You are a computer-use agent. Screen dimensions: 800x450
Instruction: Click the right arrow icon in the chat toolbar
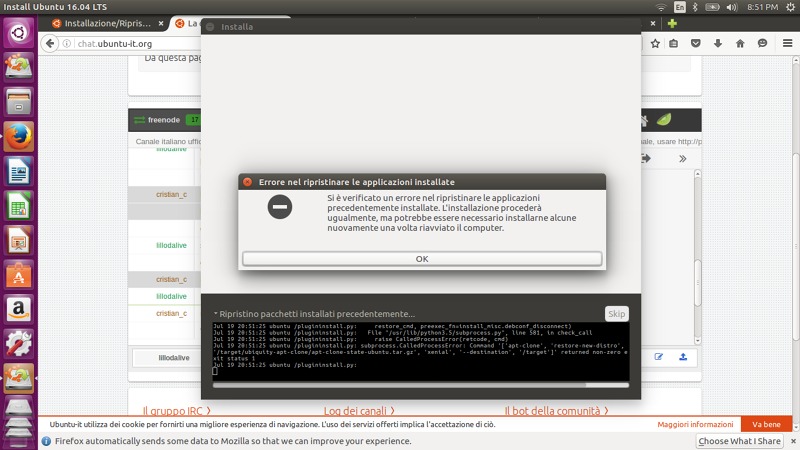[x=646, y=159]
